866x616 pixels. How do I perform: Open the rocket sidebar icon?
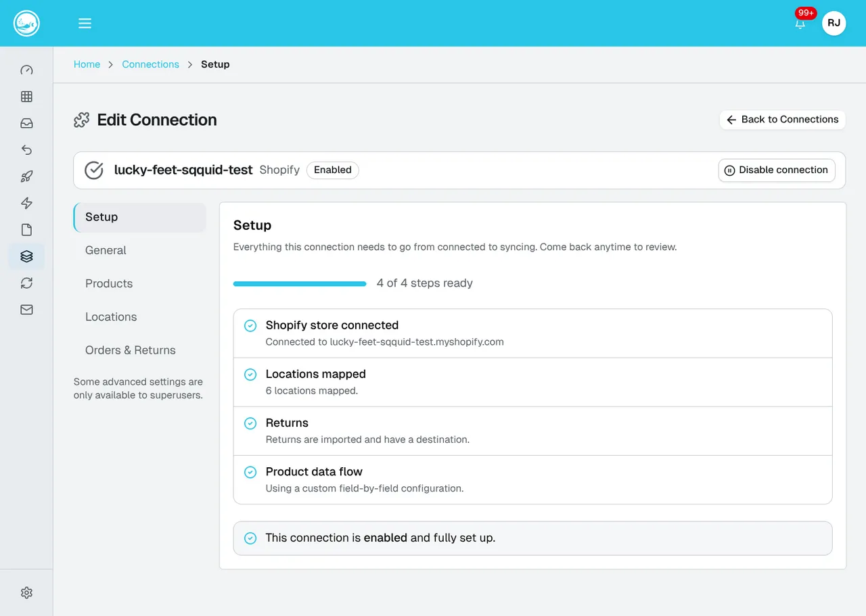coord(26,176)
